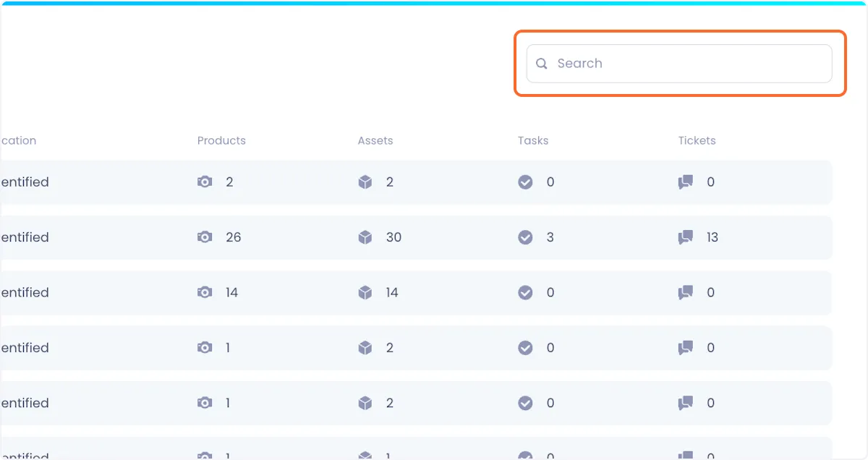Viewport: 868px width, 460px height.
Task: Click the products value 26
Action: pos(233,237)
